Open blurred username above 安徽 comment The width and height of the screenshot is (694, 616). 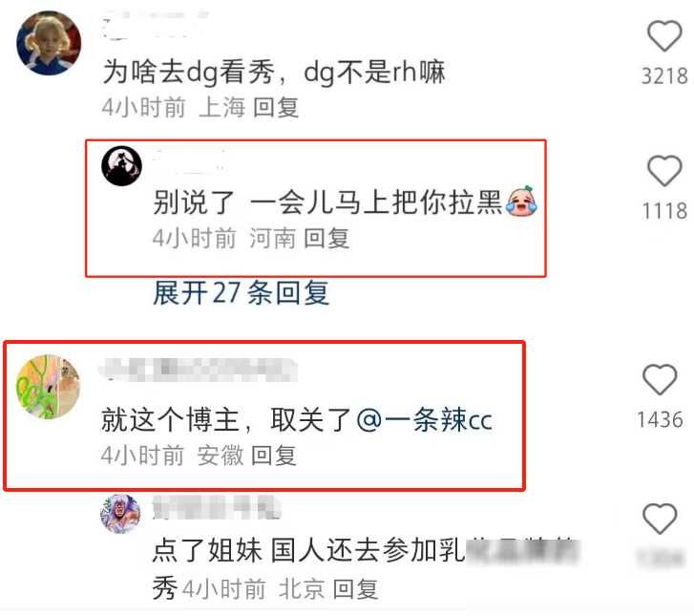pos(198,370)
